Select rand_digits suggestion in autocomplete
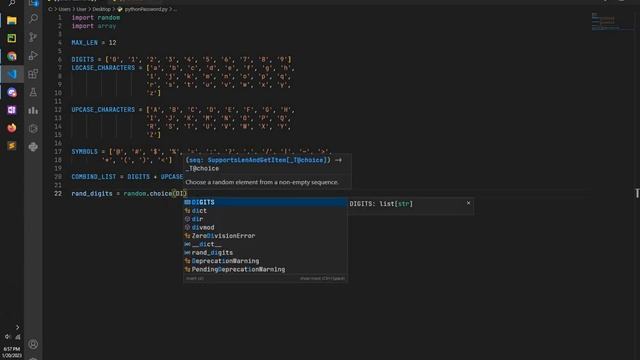Image resolution: width=640 pixels, height=360 pixels. pos(264,253)
